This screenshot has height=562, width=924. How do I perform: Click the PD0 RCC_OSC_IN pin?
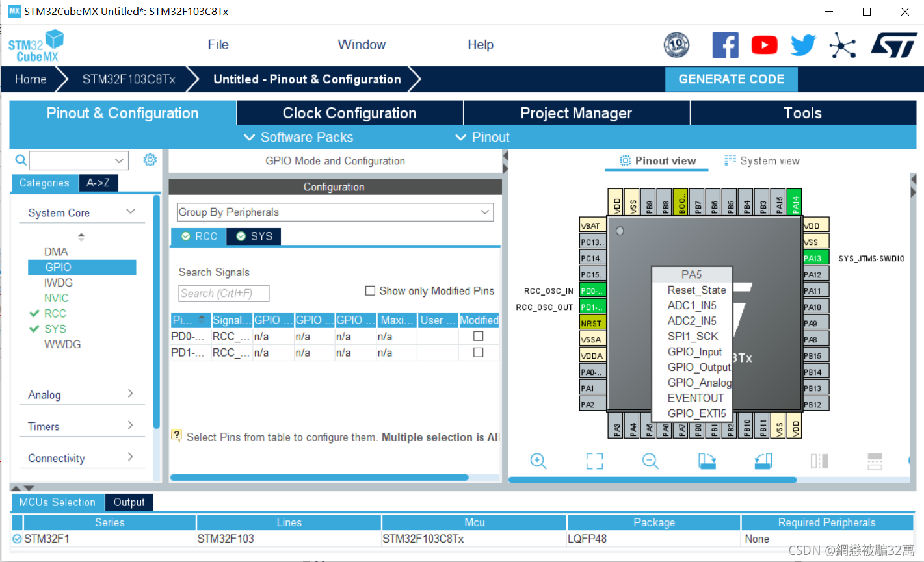pyautogui.click(x=592, y=290)
